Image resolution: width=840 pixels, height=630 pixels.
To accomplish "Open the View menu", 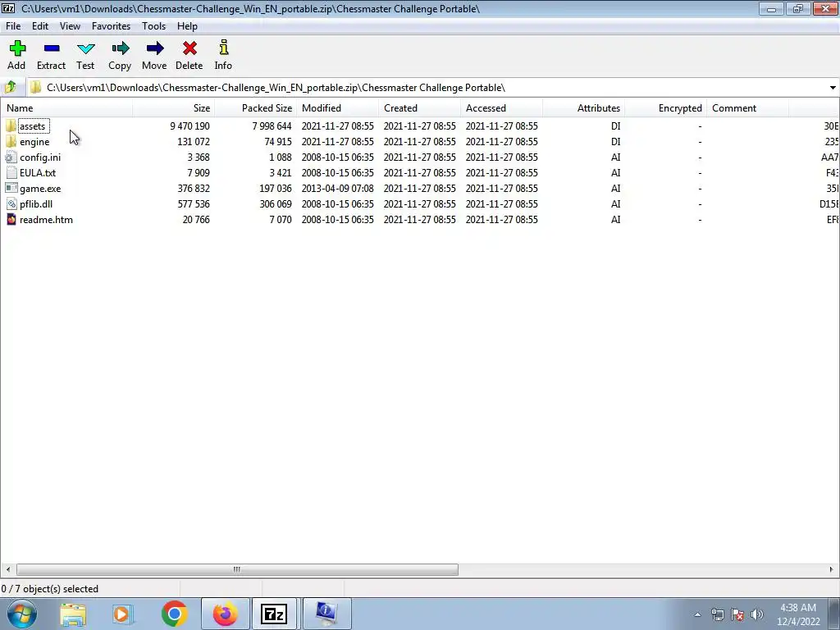I will [x=71, y=25].
